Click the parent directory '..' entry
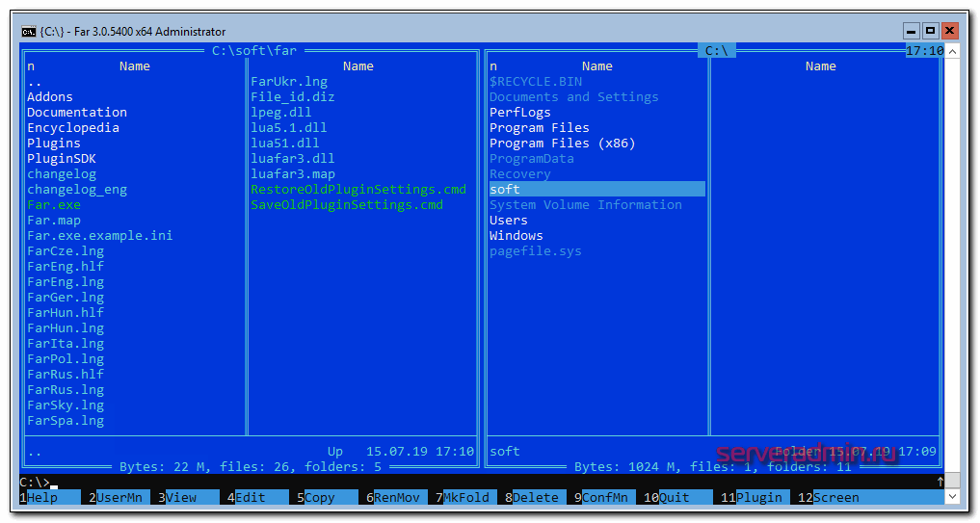The image size is (980, 523). pos(35,82)
